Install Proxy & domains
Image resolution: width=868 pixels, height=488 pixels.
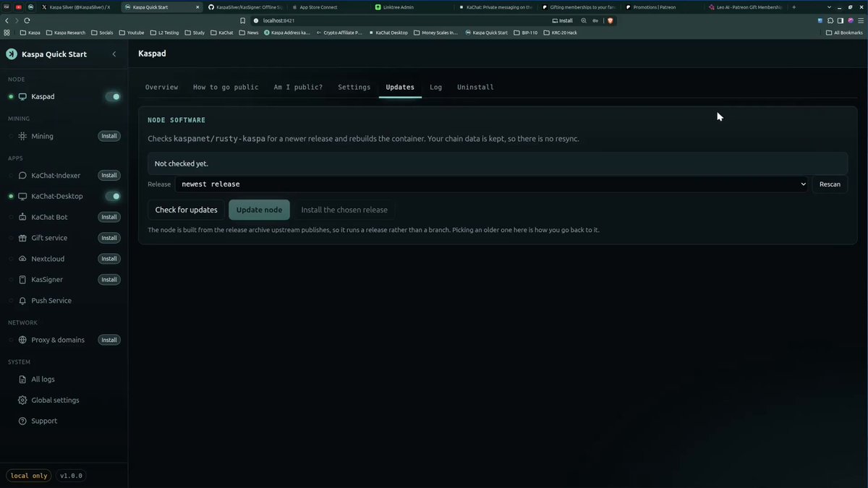(x=109, y=340)
